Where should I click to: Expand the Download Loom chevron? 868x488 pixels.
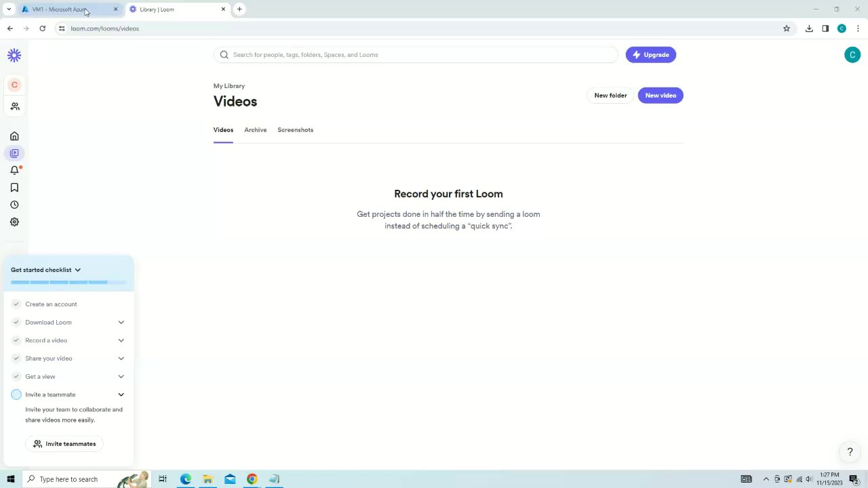pyautogui.click(x=121, y=323)
